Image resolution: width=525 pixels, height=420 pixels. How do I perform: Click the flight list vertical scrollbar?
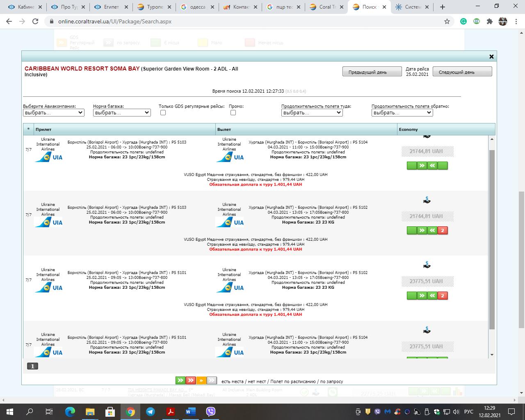(492, 238)
